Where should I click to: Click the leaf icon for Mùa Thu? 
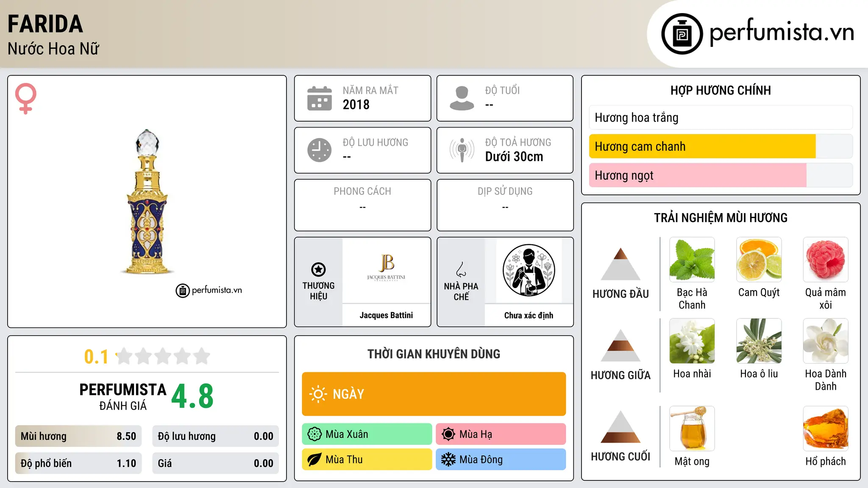click(314, 460)
